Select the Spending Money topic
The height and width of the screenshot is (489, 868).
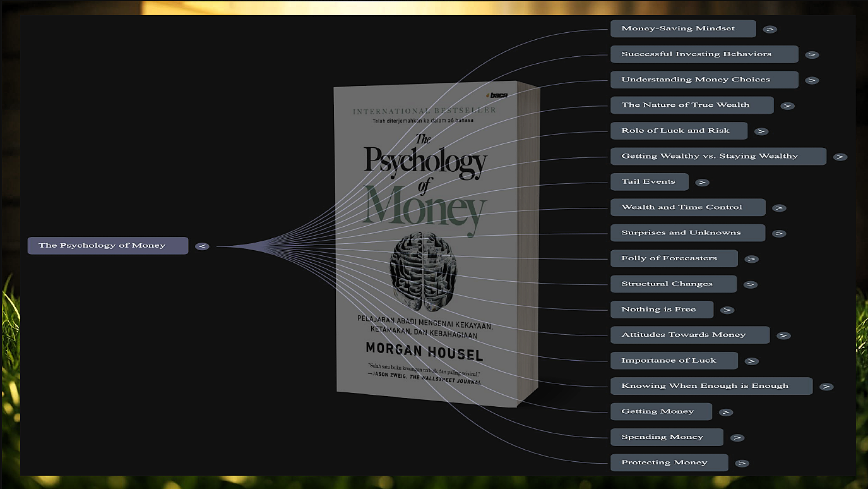[x=667, y=437]
